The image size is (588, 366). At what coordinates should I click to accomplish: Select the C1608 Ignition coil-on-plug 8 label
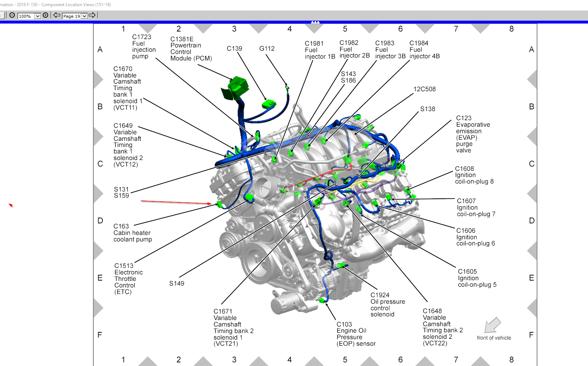[x=474, y=175]
